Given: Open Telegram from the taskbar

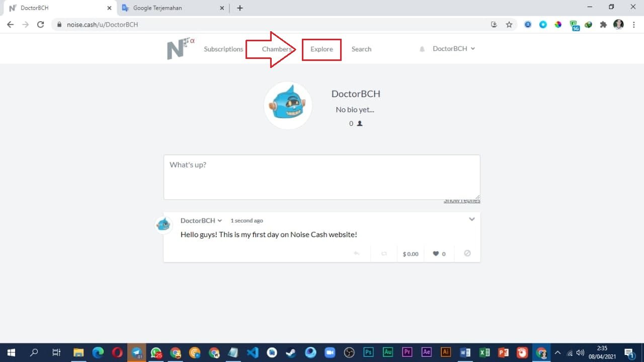Looking at the screenshot, I should [136, 352].
